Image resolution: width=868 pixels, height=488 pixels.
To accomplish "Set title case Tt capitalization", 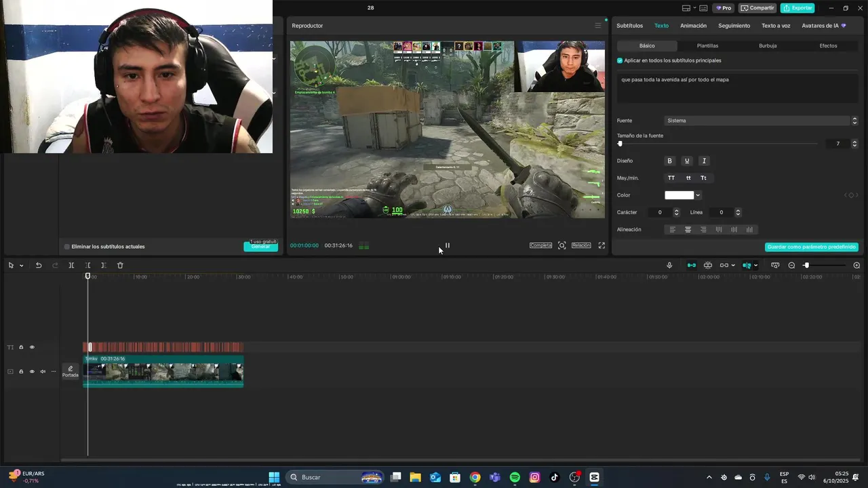I will pos(704,178).
